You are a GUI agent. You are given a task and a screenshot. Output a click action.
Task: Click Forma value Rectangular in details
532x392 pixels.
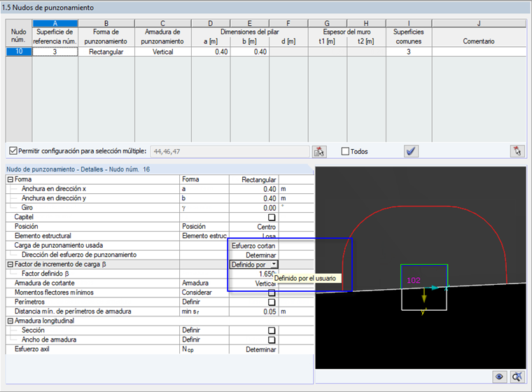[x=254, y=179]
